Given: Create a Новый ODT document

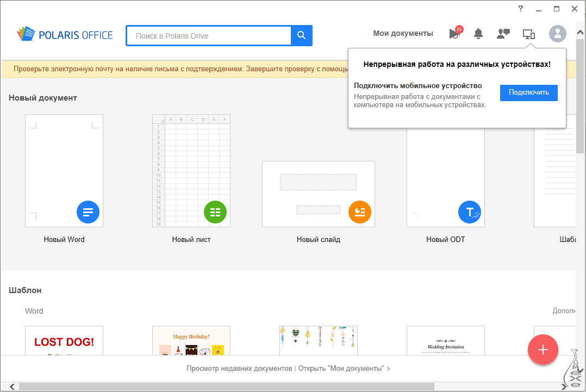Looking at the screenshot, I should [x=446, y=177].
